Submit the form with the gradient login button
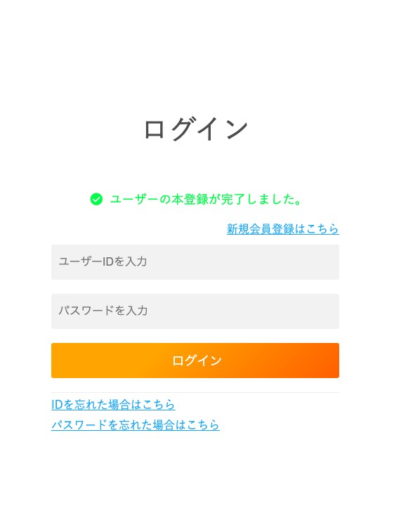The height and width of the screenshot is (532, 394). coord(195,361)
